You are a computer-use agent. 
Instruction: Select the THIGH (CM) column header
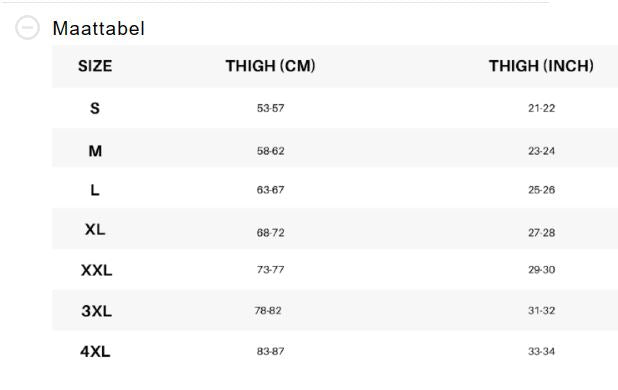270,66
